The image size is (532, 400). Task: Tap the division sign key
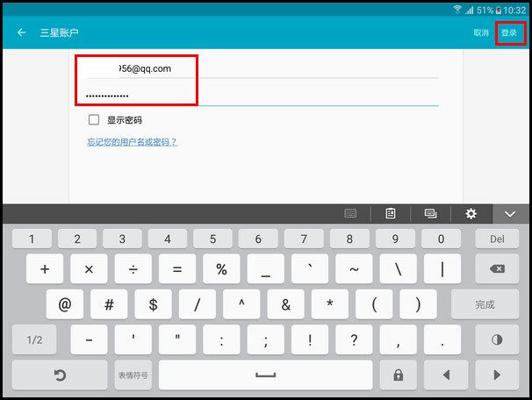pos(133,268)
